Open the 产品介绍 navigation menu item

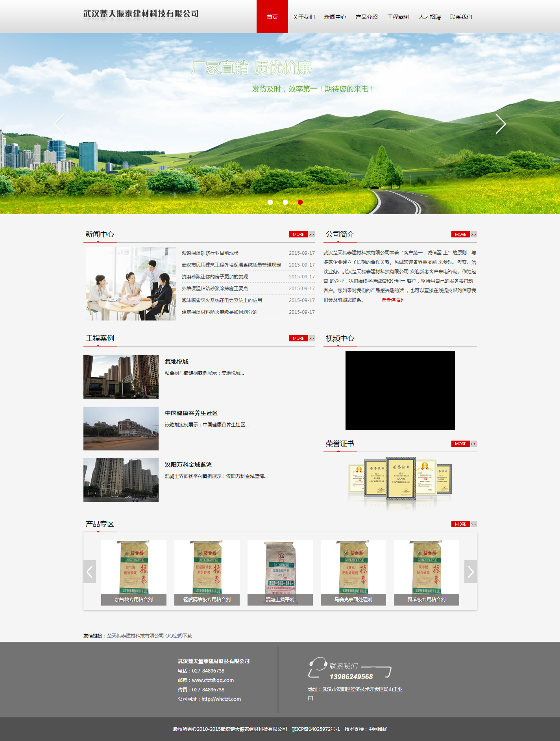point(366,17)
